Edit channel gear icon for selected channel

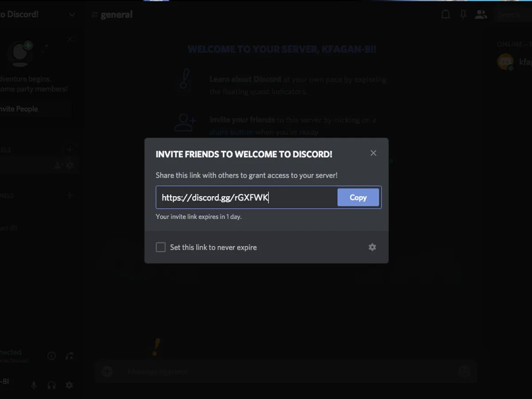click(x=70, y=165)
